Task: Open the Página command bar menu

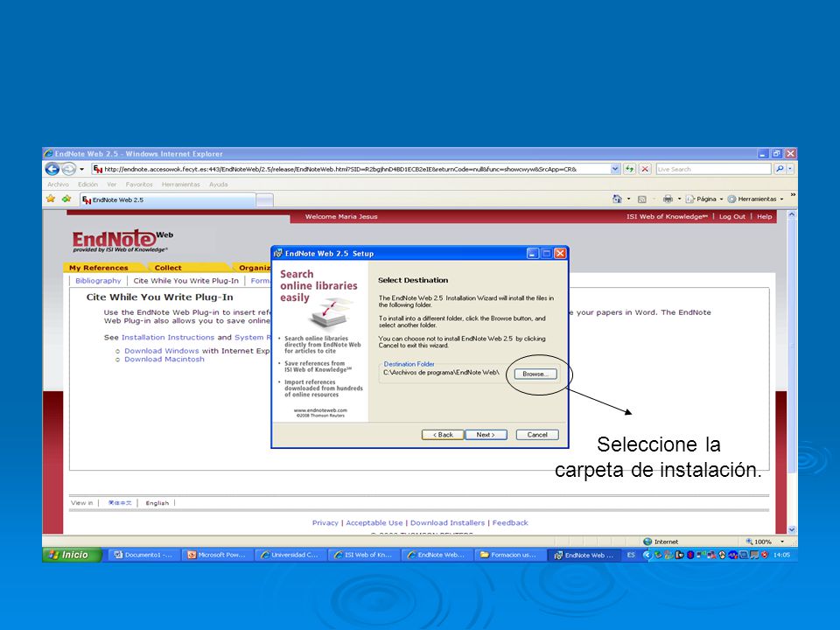Action: (704, 199)
